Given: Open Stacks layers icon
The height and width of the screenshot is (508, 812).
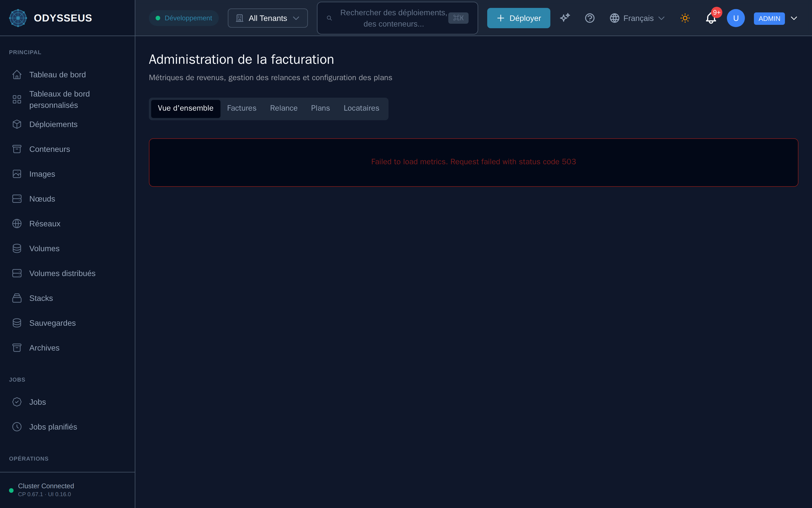Looking at the screenshot, I should [x=17, y=298].
